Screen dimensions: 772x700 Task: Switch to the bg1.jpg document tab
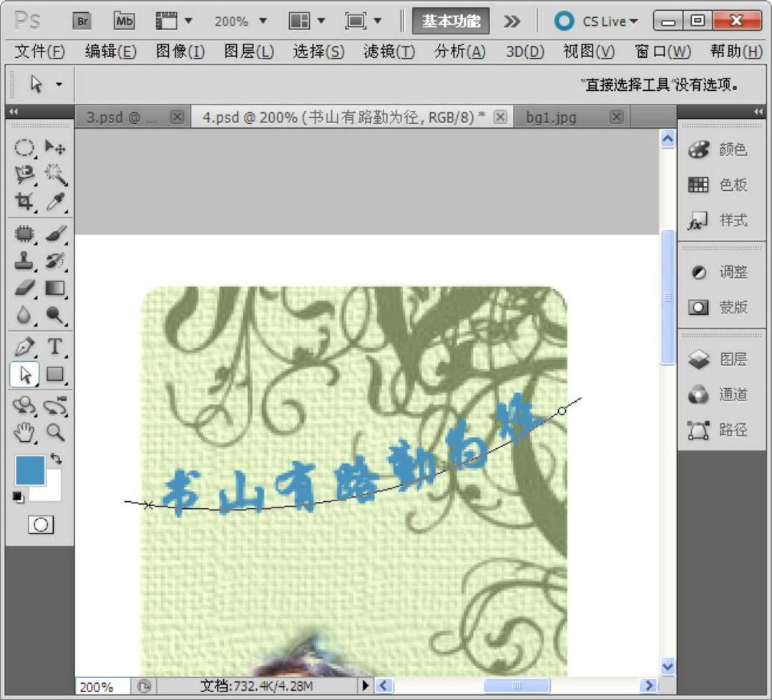tap(551, 117)
